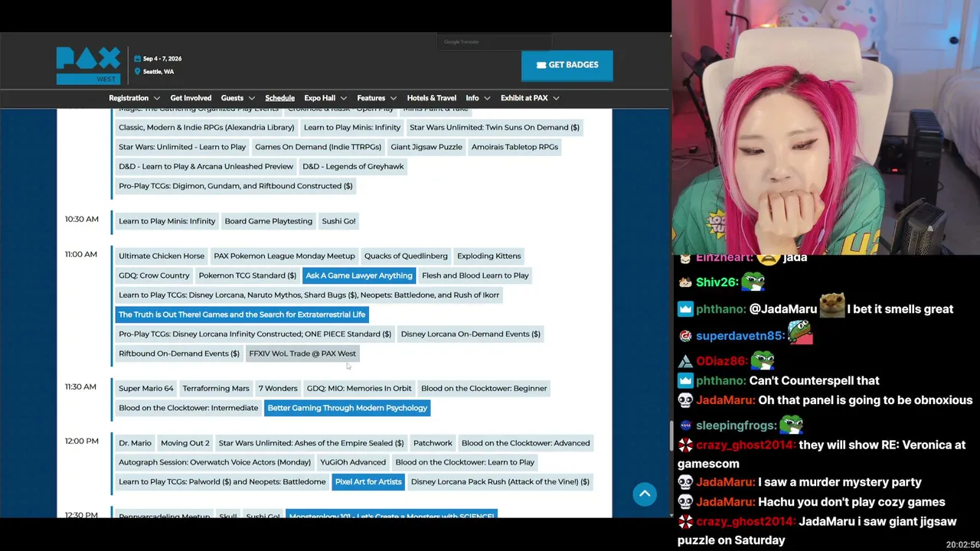Open the Quacks of Quedlinberg event
980x551 pixels.
[406, 256]
